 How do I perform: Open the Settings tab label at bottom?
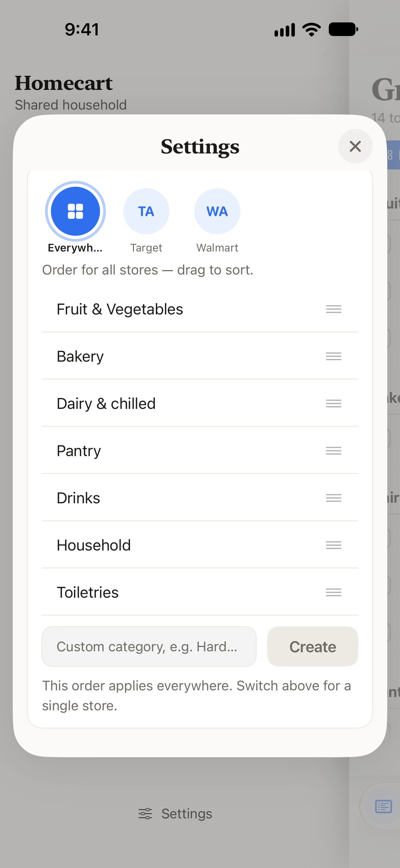(187, 814)
